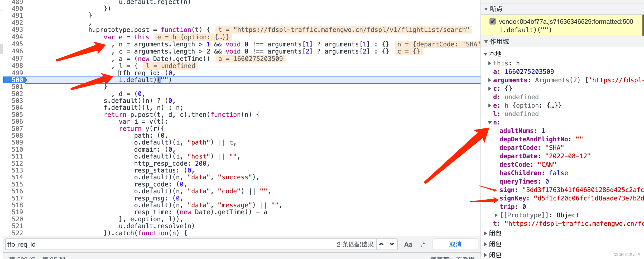The width and height of the screenshot is (644, 259).
Task: Click the tfb_req_id token on line 499
Action: (138, 73)
